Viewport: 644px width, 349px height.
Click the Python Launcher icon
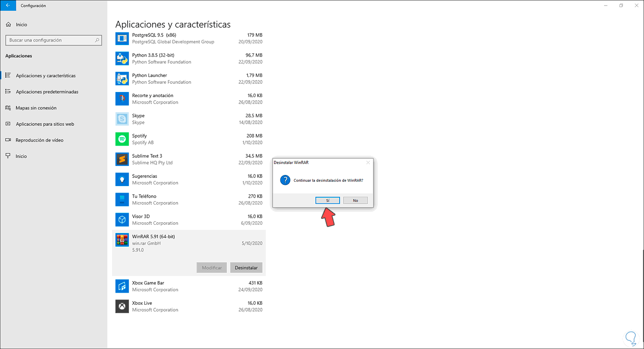(x=122, y=79)
